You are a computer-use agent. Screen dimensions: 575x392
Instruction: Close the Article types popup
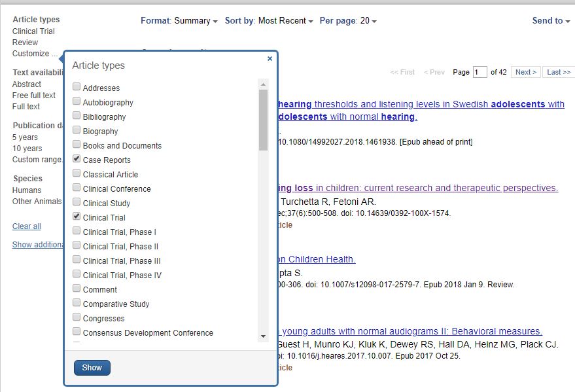tap(270, 58)
